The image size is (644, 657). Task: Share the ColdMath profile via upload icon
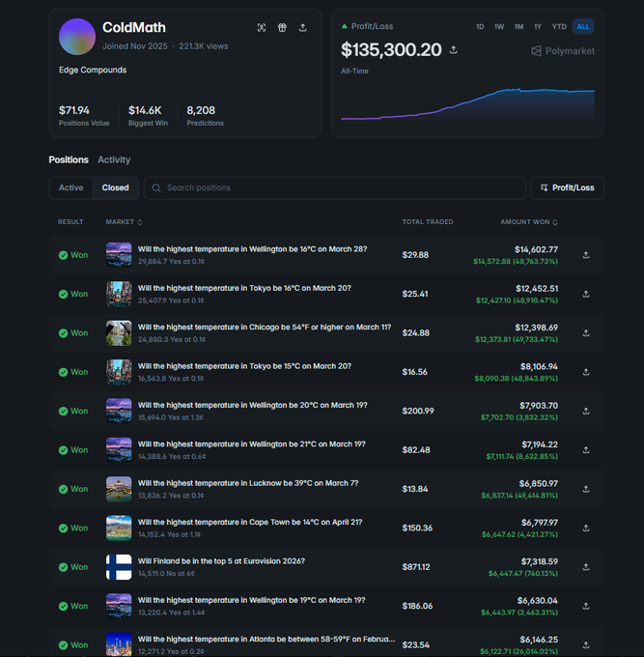303,28
